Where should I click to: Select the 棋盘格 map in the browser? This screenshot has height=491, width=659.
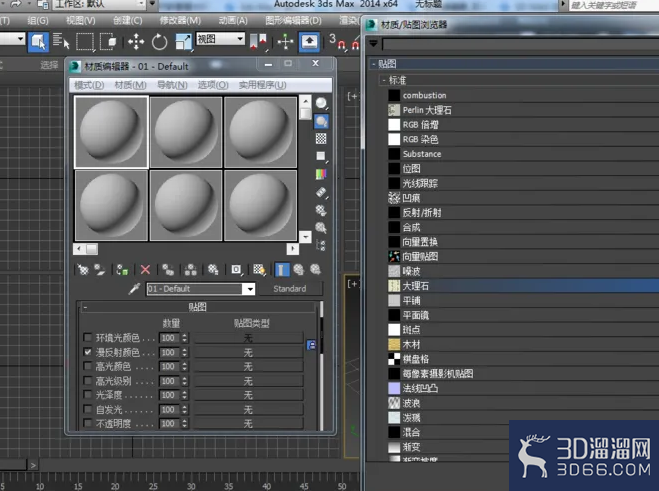[x=523, y=359]
